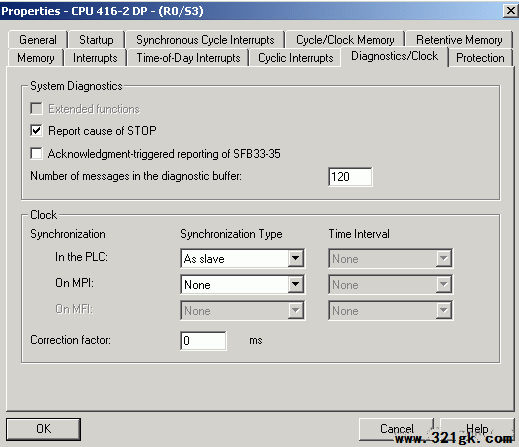Switch to the Memory tab

pos(36,58)
